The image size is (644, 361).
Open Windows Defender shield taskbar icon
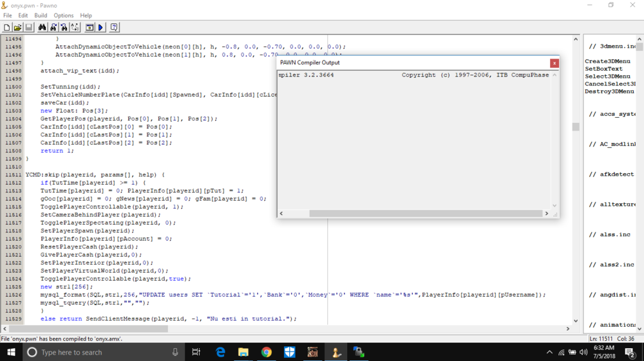click(x=290, y=352)
